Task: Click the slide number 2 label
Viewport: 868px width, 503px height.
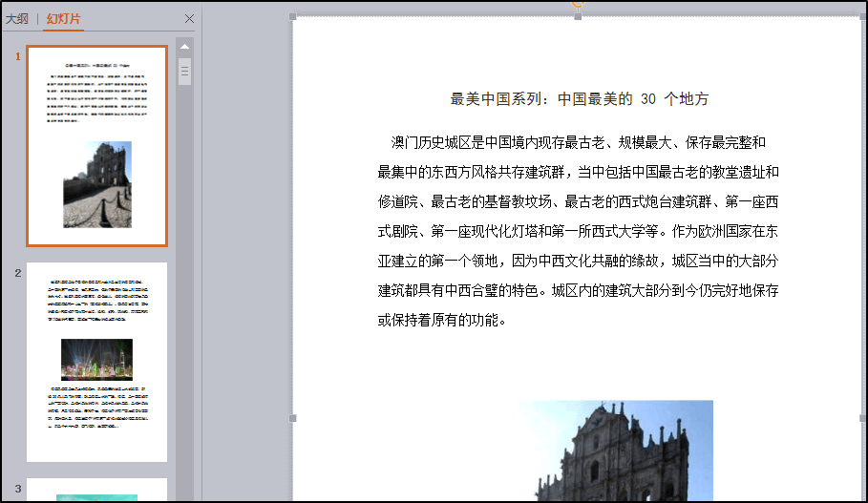Action: point(17,273)
